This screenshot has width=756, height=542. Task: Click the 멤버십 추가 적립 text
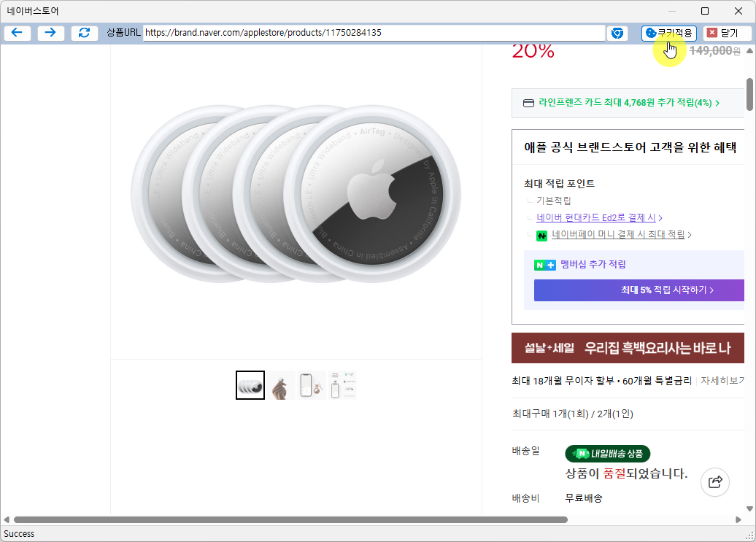click(593, 265)
